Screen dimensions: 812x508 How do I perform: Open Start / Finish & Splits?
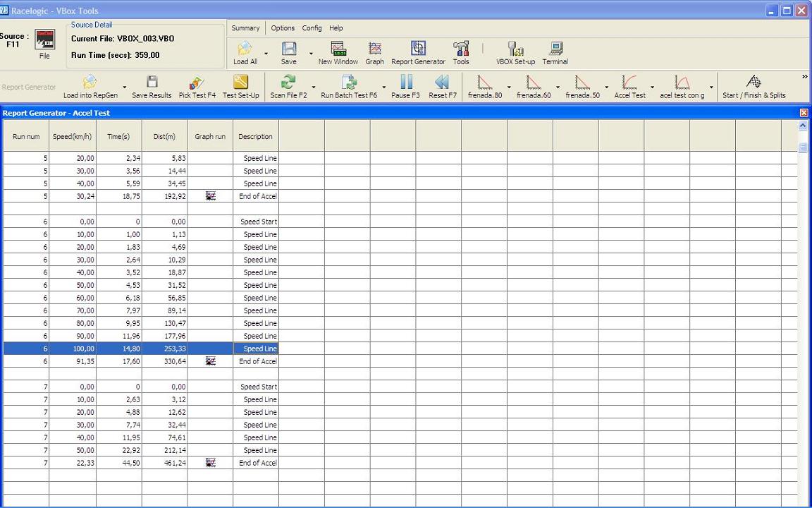754,87
